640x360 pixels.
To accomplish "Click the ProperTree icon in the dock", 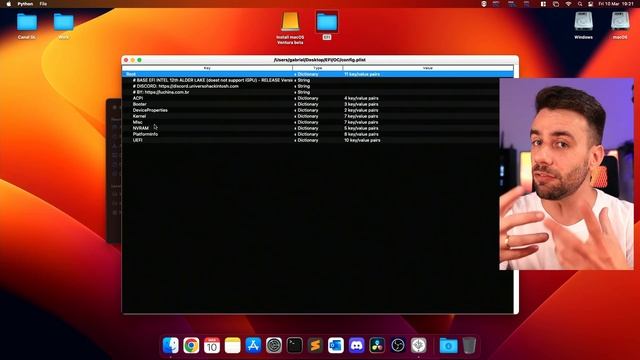I will [x=418, y=345].
